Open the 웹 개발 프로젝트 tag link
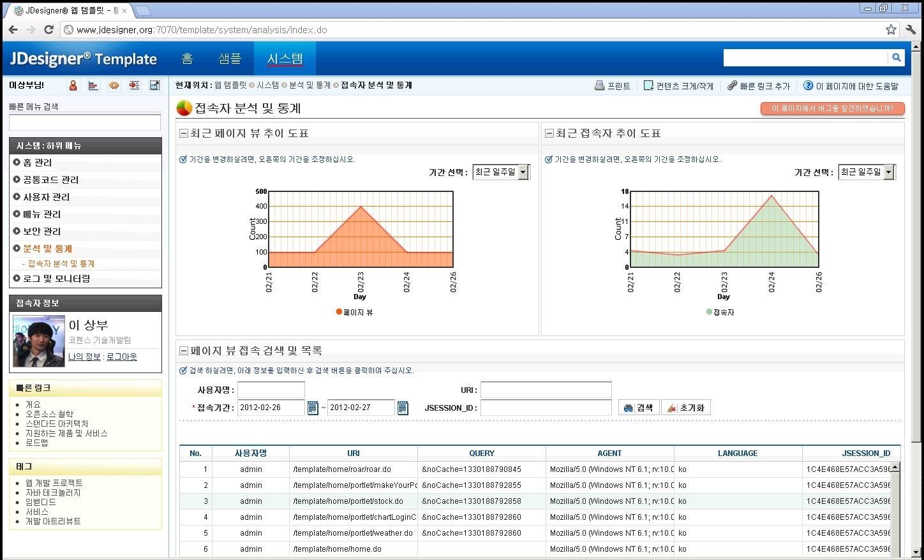 pyautogui.click(x=54, y=483)
